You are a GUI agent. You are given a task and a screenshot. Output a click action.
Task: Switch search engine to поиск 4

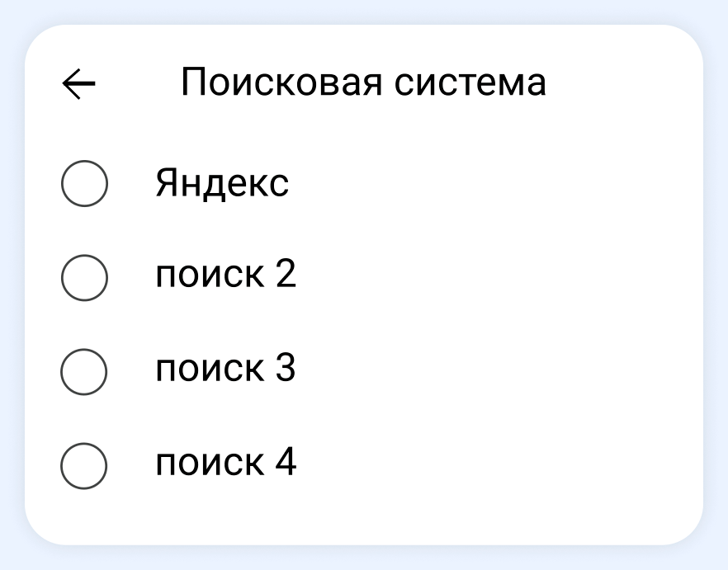[x=84, y=464]
